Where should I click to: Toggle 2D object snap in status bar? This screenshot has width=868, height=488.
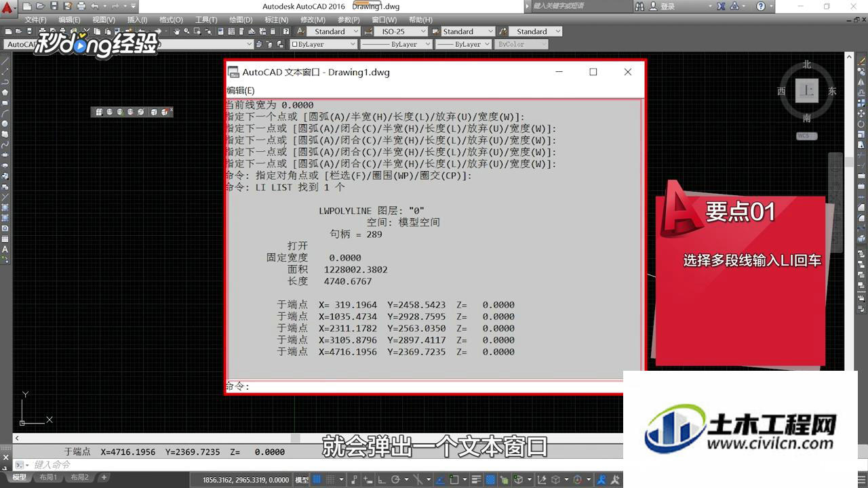(454, 480)
